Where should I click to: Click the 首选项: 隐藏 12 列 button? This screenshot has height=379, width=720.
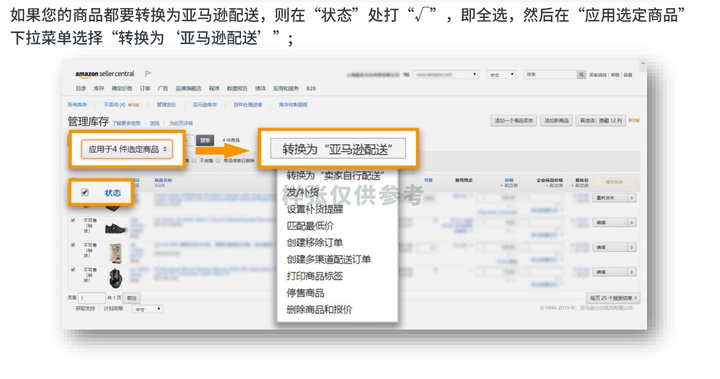601,121
